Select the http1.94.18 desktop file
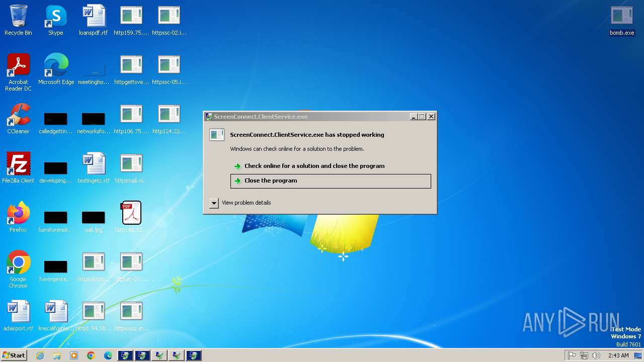Image resolution: width=644 pixels, height=362 pixels. click(x=94, y=316)
